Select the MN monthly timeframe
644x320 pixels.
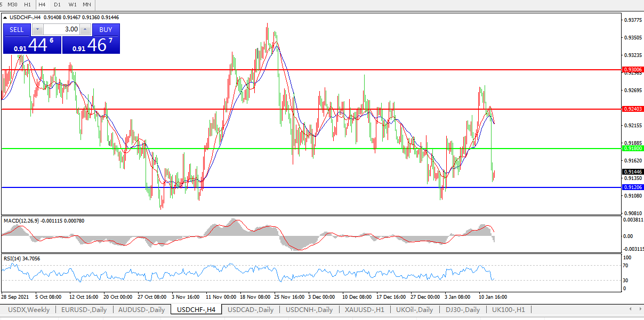(x=87, y=4)
